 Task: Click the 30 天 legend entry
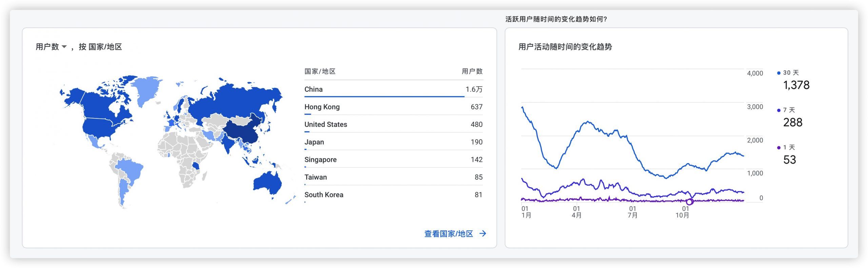[788, 73]
